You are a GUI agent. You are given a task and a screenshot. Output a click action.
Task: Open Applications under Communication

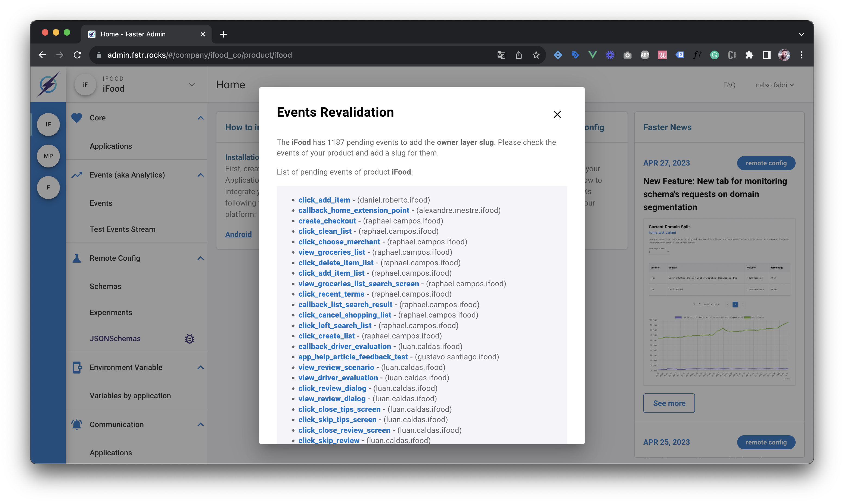pyautogui.click(x=111, y=453)
